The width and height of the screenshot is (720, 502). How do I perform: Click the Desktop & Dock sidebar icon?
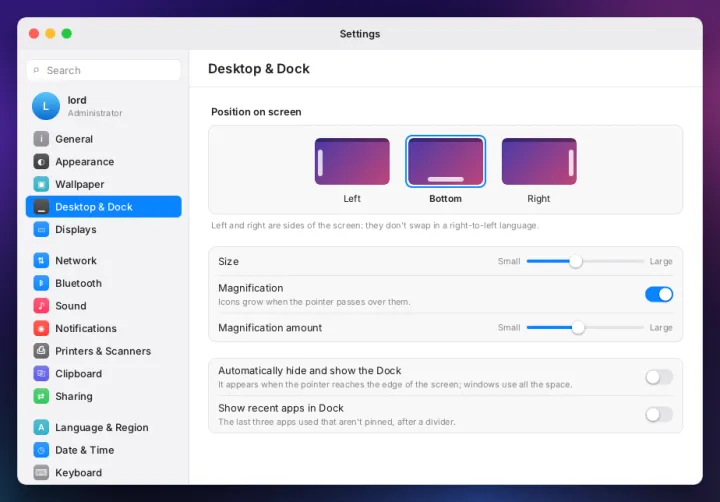click(41, 207)
